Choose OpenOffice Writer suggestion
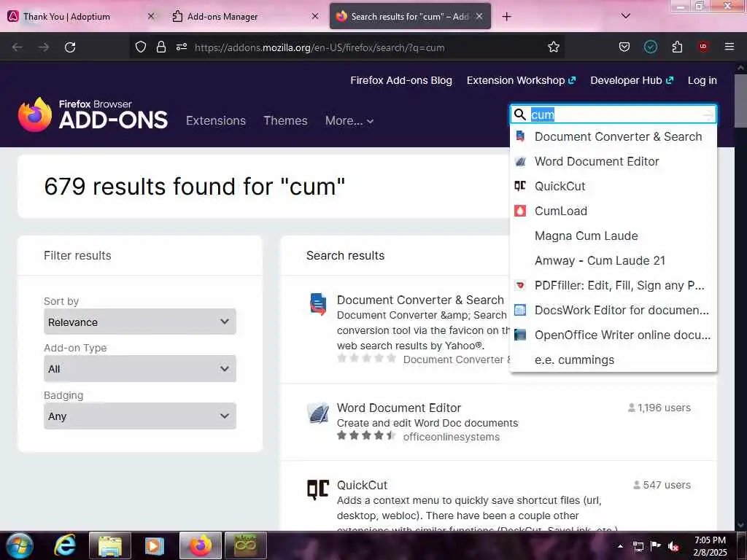The height and width of the screenshot is (560, 747). tap(613, 335)
